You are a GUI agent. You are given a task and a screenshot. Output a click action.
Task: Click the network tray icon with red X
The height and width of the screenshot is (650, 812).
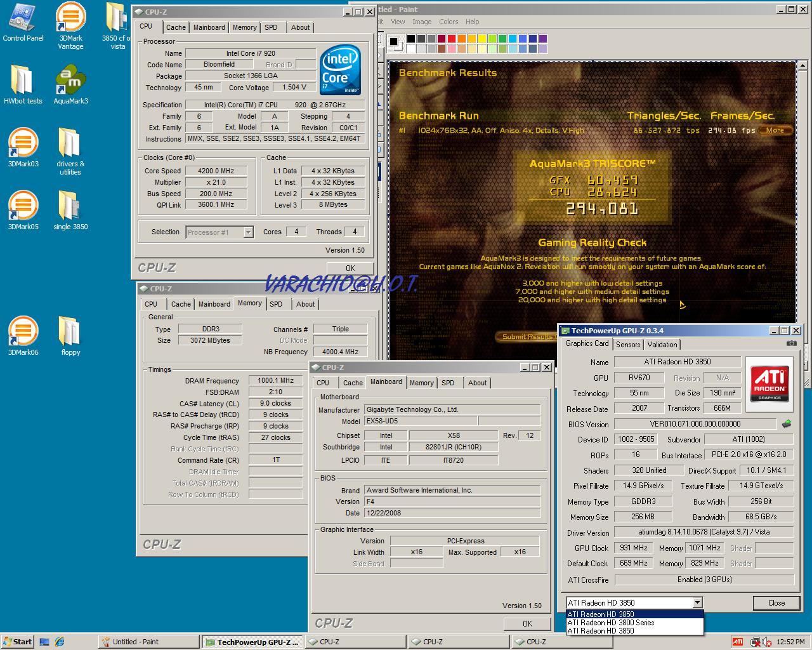coord(756,642)
